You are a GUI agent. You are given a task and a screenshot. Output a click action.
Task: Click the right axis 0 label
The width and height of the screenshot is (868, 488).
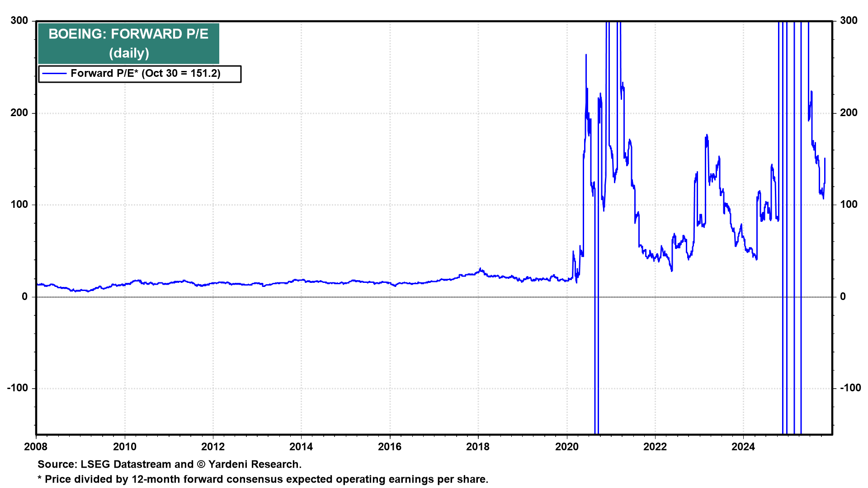(x=843, y=297)
